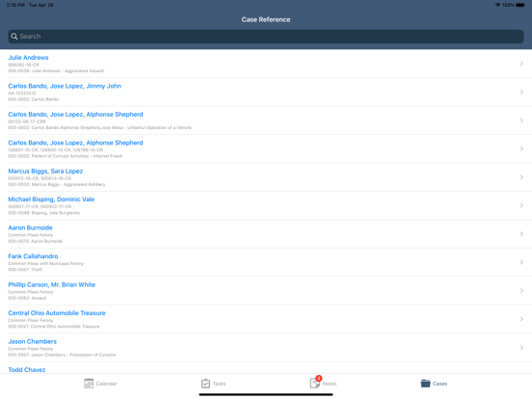The image size is (532, 399).
Task: Select case number '00120-08-17-CRB'
Action: pyautogui.click(x=27, y=121)
